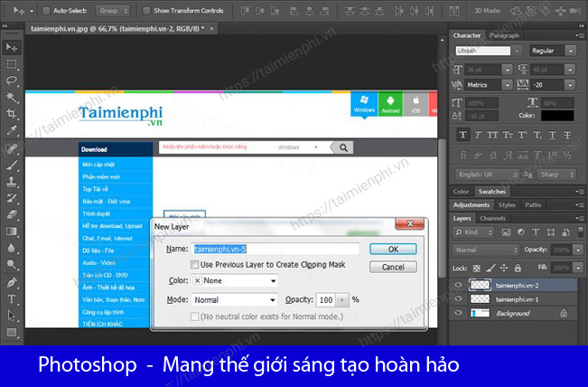Image resolution: width=588 pixels, height=387 pixels.
Task: Hide the Background layer
Action: 458,313
